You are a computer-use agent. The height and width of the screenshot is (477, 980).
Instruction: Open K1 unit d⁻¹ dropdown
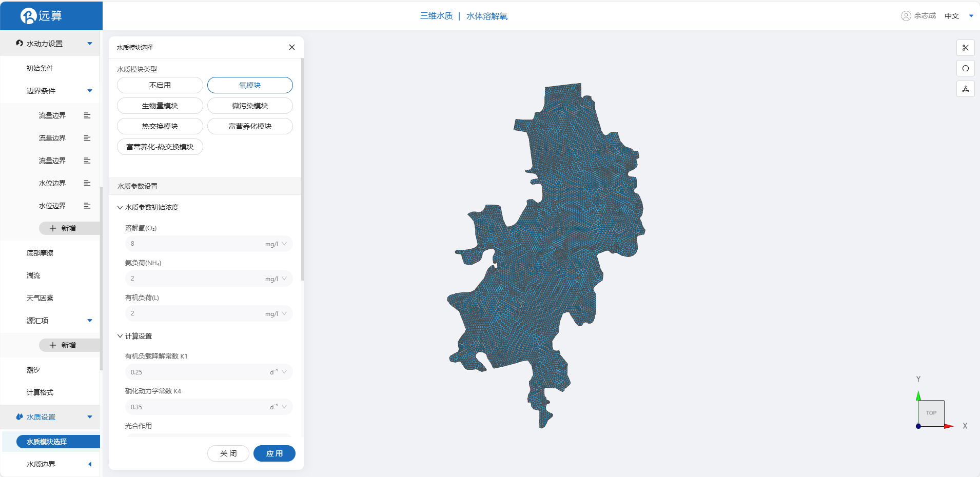(279, 372)
